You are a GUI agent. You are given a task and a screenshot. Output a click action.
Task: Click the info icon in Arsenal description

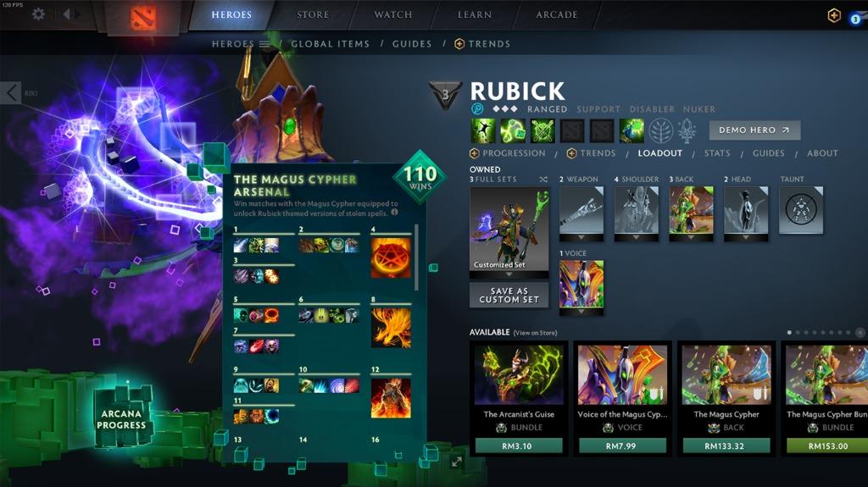pyautogui.click(x=394, y=213)
